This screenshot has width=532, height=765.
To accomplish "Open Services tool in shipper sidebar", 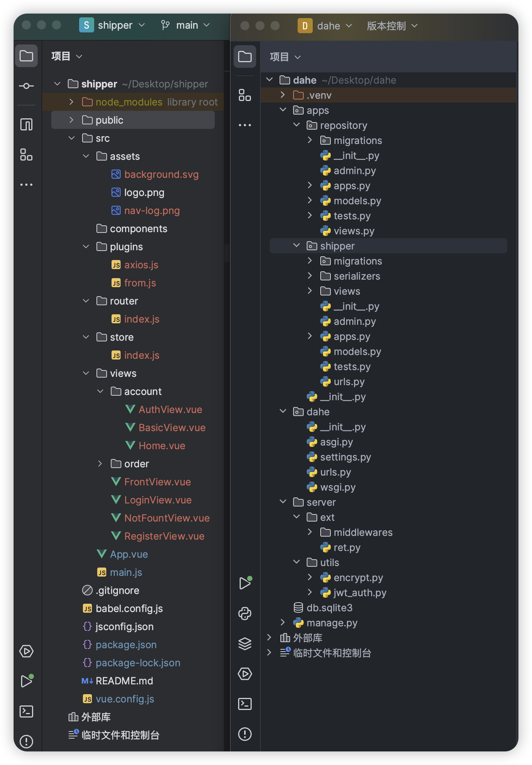I will point(26,651).
